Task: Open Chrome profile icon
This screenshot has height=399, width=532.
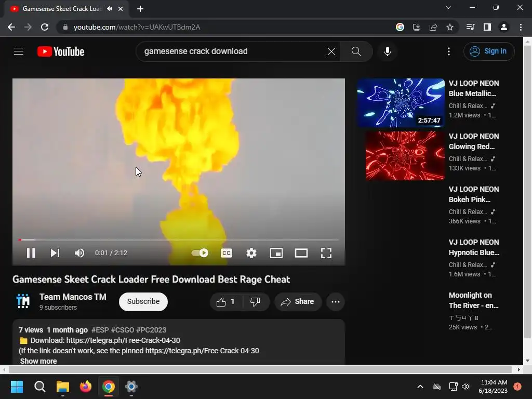Action: coord(504,27)
